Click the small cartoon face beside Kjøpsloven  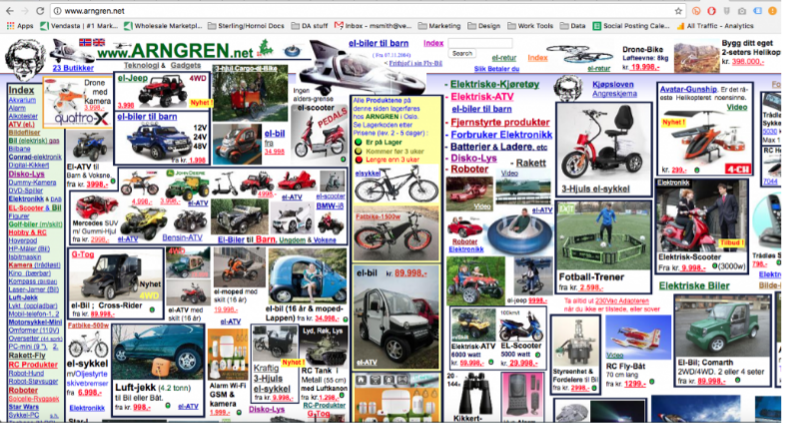(x=568, y=88)
